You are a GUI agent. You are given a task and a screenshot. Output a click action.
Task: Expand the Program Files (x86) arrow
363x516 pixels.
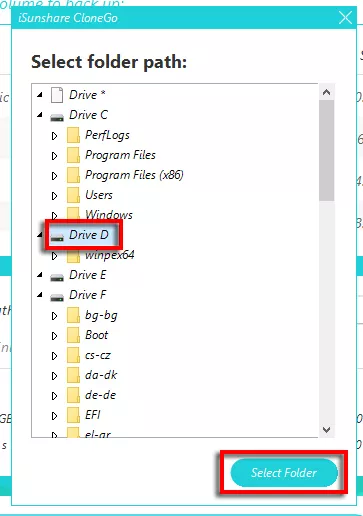[x=54, y=176]
